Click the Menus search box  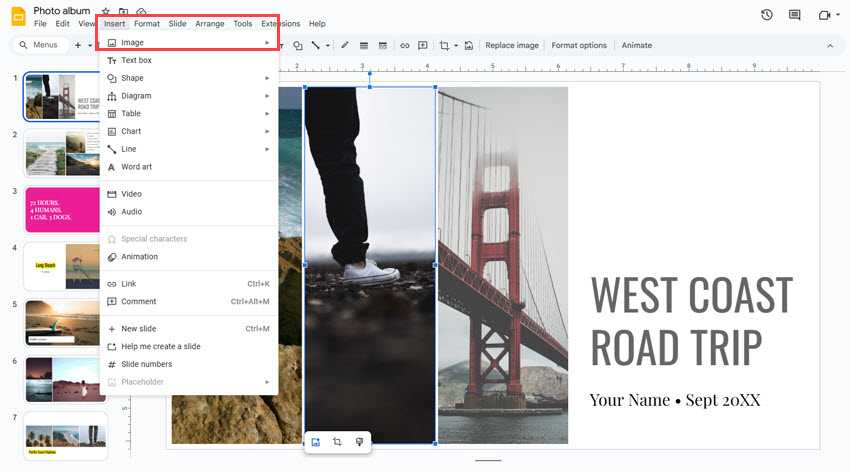[39, 45]
